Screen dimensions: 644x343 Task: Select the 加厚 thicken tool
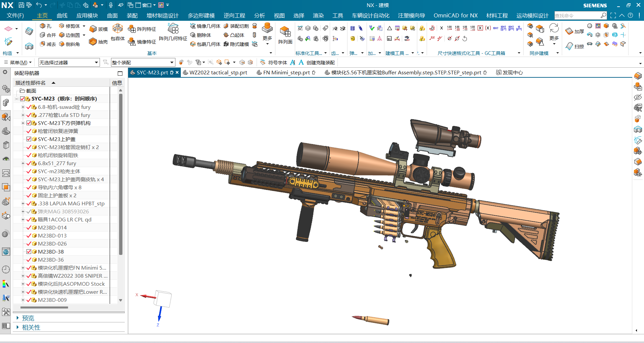(x=575, y=31)
